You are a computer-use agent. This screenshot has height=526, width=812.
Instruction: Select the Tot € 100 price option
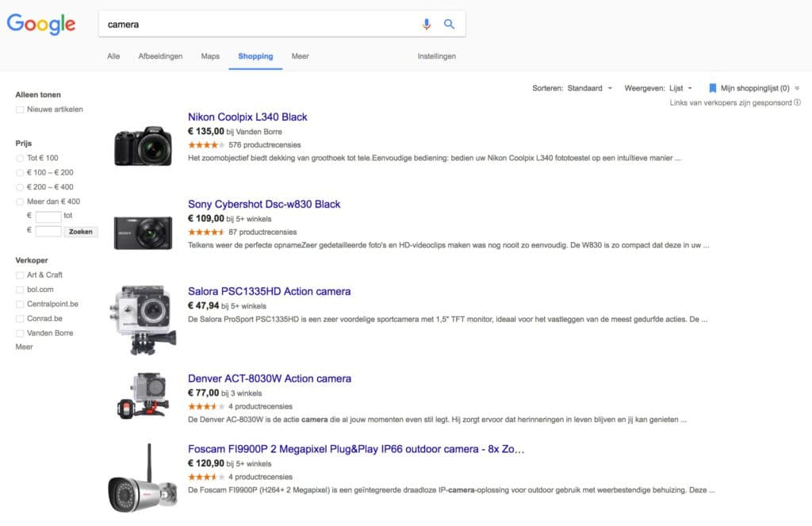pyautogui.click(x=20, y=158)
